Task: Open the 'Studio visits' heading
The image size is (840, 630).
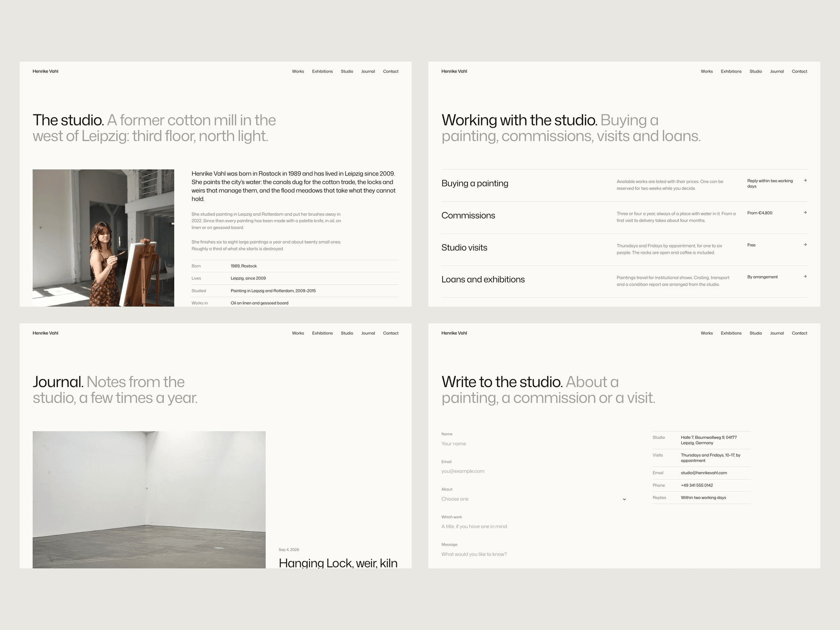Action: (464, 247)
